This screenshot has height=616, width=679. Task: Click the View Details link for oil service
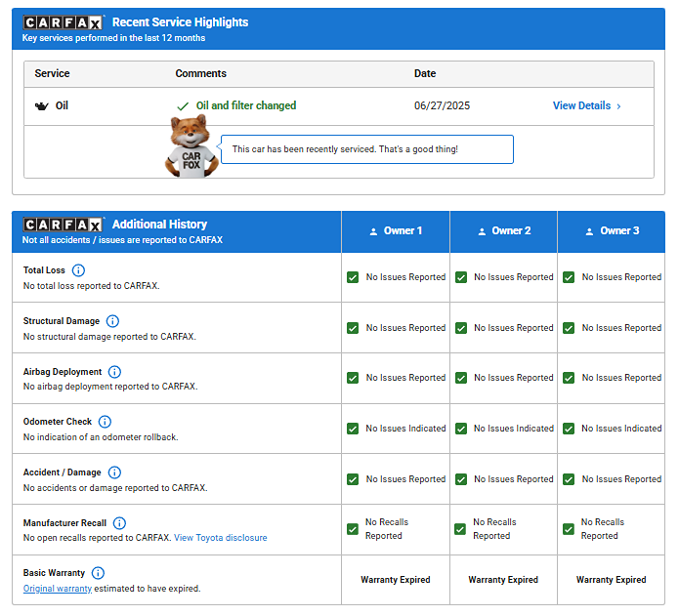click(x=581, y=105)
